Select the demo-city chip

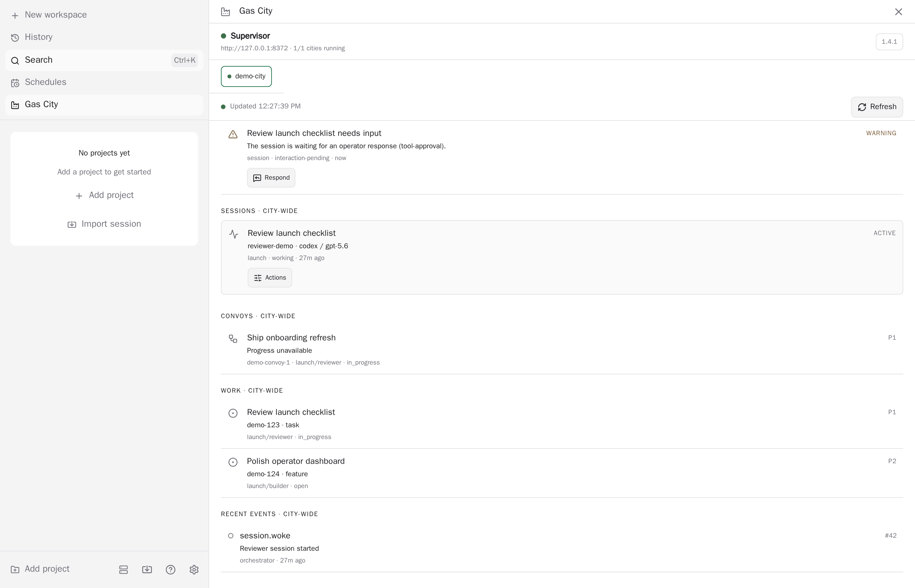click(x=246, y=76)
